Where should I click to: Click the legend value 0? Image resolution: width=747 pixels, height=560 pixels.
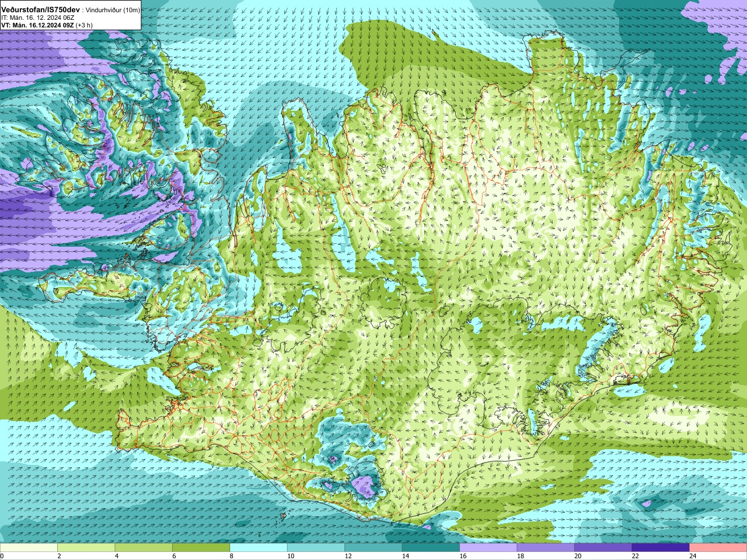tap(2, 556)
